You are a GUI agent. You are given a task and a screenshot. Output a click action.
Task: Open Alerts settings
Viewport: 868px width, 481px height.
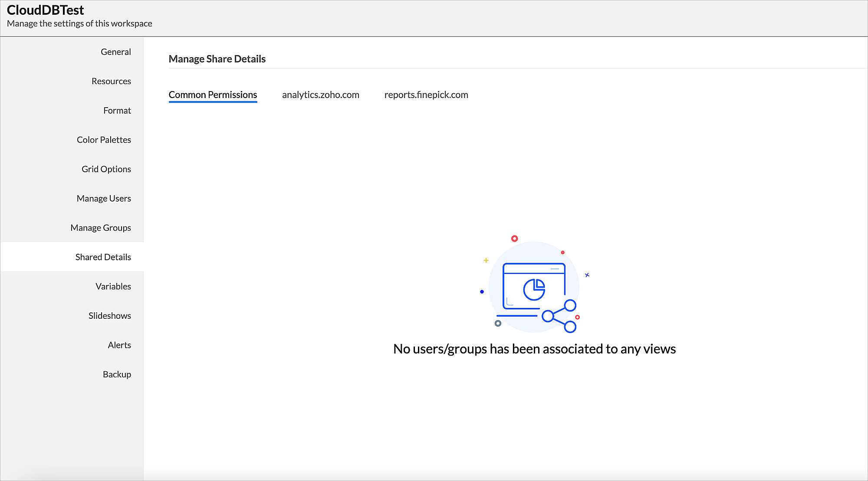[x=119, y=345]
